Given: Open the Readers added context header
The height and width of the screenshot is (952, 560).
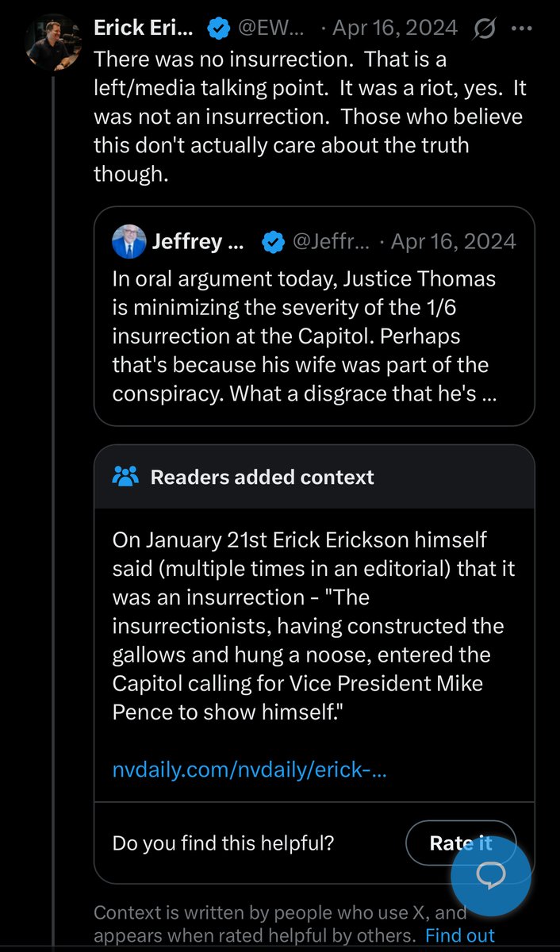Looking at the screenshot, I should 314,477.
